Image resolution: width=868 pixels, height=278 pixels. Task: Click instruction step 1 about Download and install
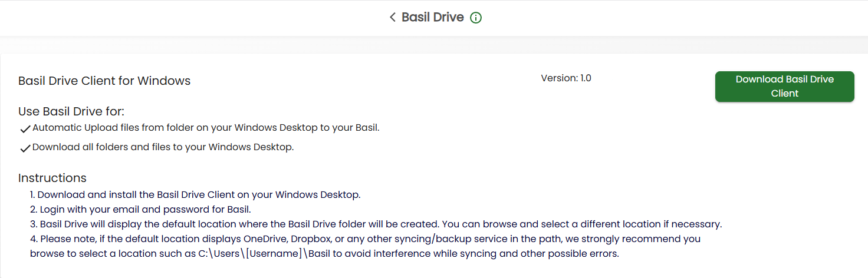point(195,194)
